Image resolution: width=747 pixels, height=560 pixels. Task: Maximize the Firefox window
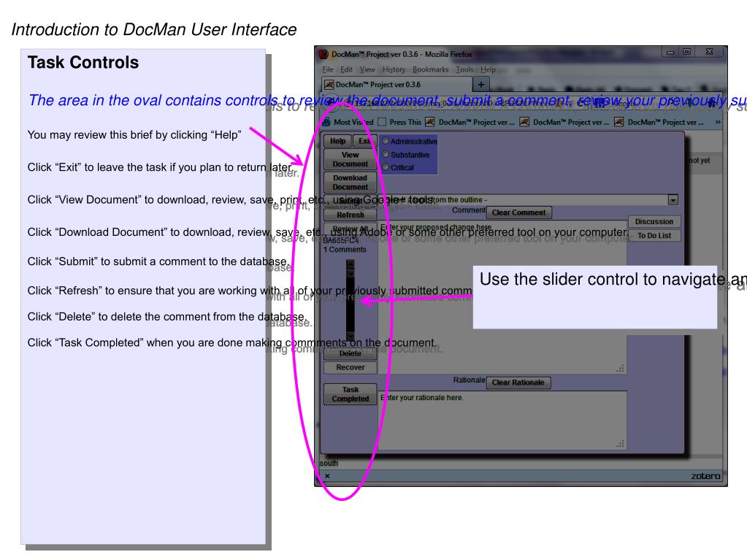click(687, 51)
